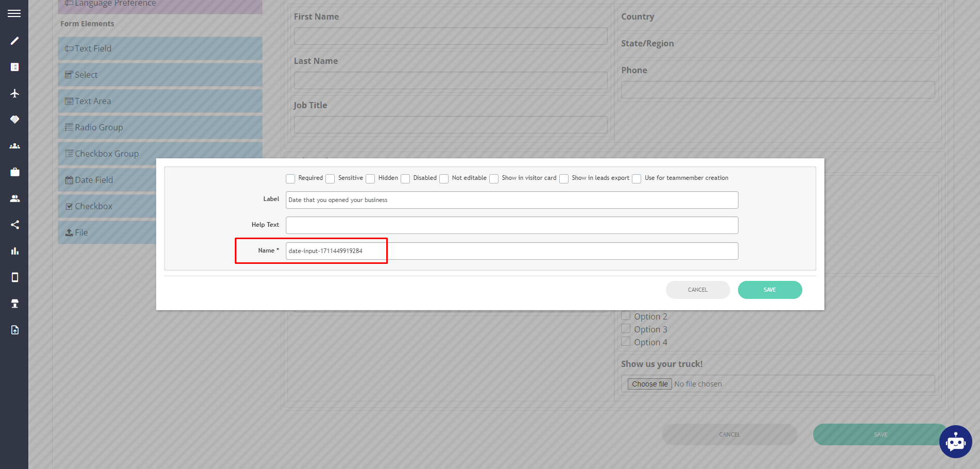Check the Option 3 checkbox

tap(626, 328)
